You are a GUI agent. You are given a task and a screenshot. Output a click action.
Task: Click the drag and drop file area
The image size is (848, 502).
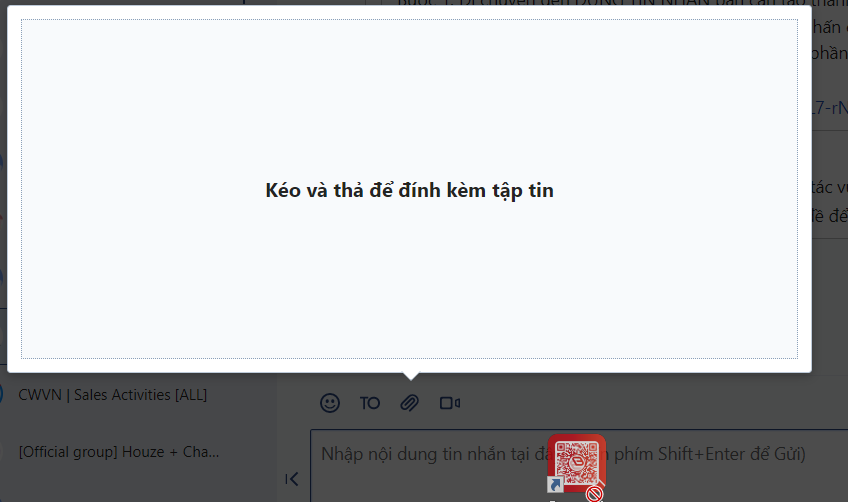(409, 189)
